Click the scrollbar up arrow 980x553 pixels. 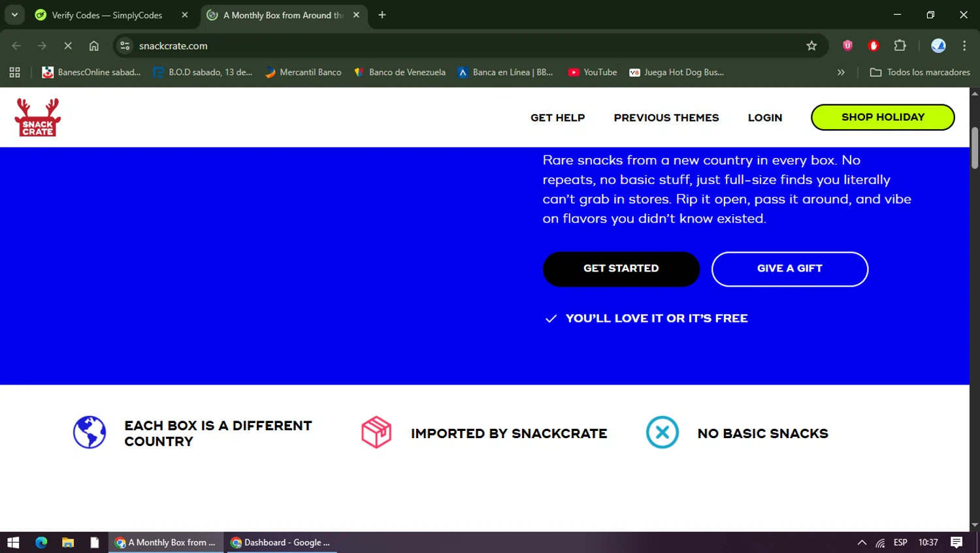975,93
